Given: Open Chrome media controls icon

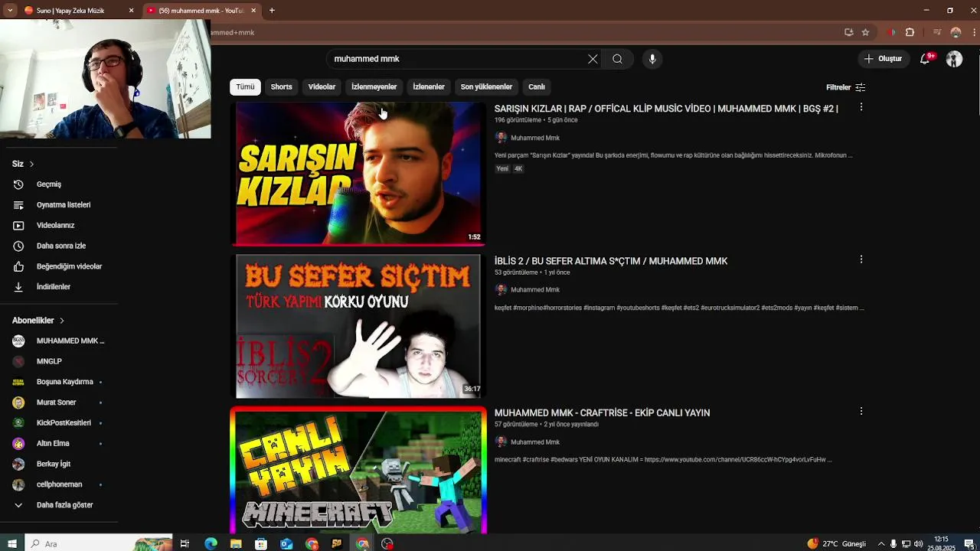Looking at the screenshot, I should pos(936,32).
